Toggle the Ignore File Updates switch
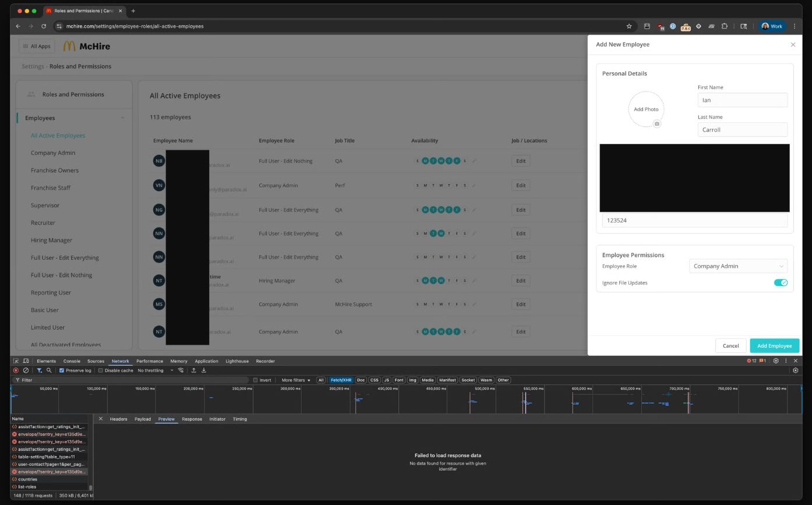The image size is (812, 505). tap(781, 282)
